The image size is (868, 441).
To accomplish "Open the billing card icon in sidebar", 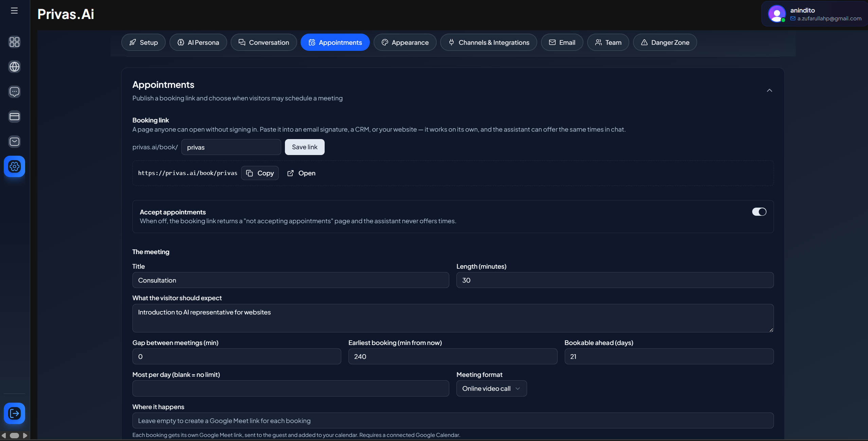I will tap(14, 117).
